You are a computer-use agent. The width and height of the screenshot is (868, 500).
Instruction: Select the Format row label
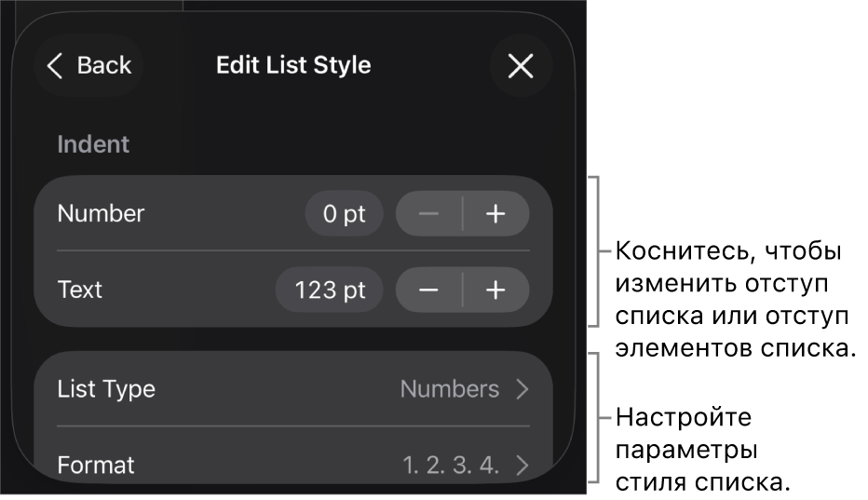coord(96,465)
